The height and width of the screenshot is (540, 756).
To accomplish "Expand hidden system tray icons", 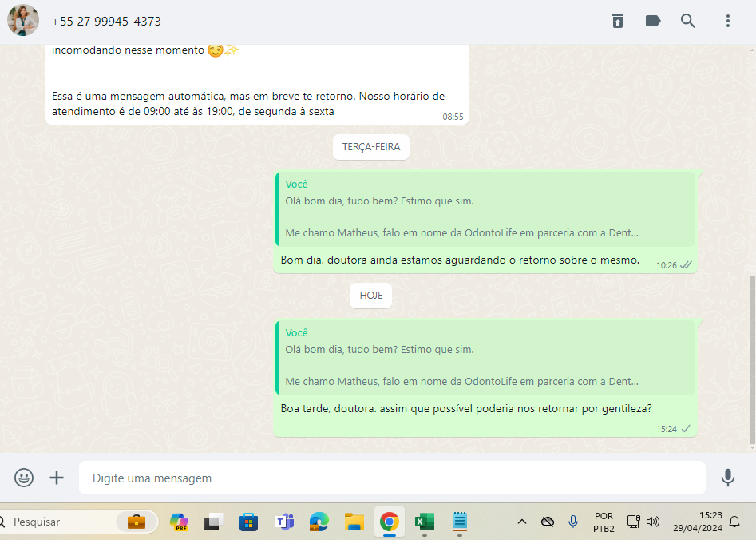I will click(521, 522).
